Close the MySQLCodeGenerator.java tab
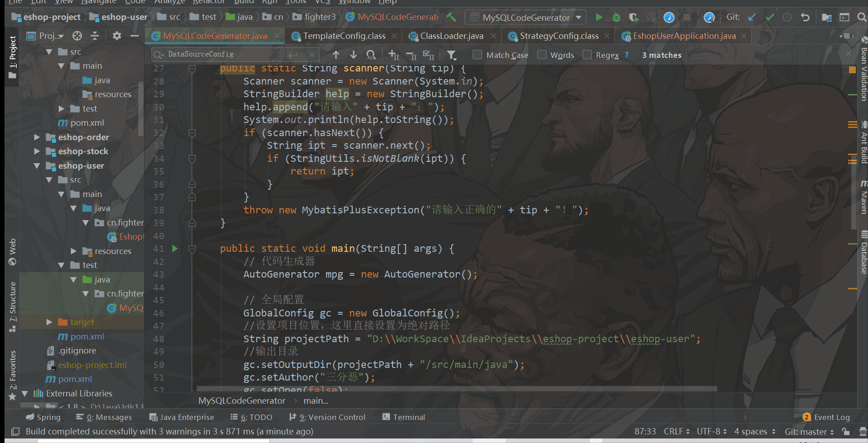The height and width of the screenshot is (443, 868). tap(277, 36)
